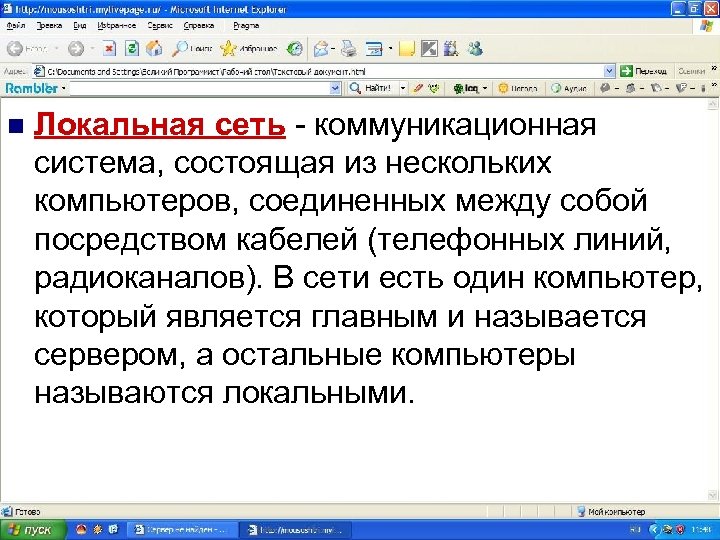Expand Найти search options arrow
720x540 pixels.
click(403, 88)
